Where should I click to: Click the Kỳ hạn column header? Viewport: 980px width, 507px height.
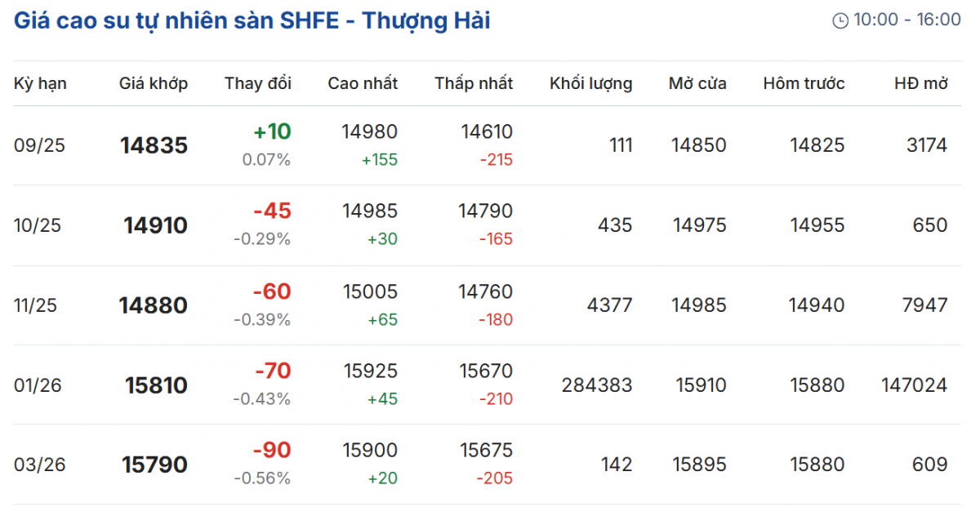coord(40,83)
